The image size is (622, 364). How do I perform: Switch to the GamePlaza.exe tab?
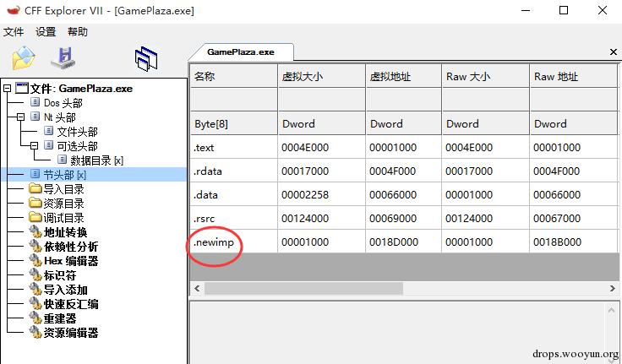point(240,52)
